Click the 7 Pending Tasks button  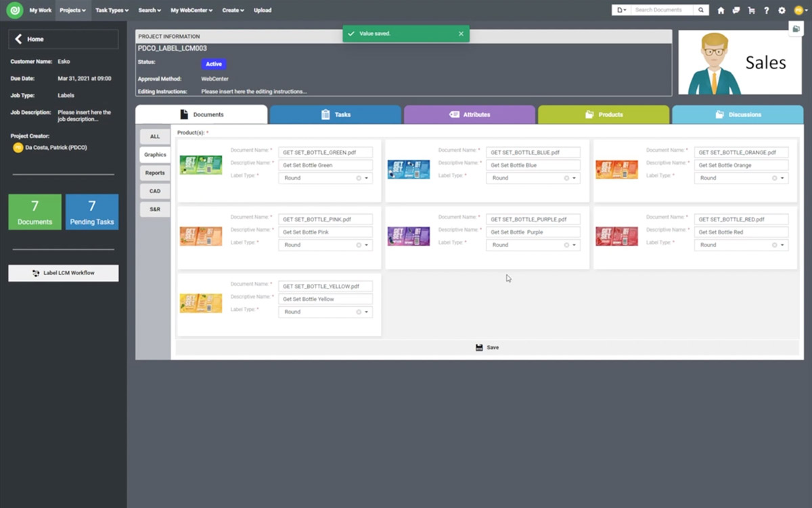point(92,212)
